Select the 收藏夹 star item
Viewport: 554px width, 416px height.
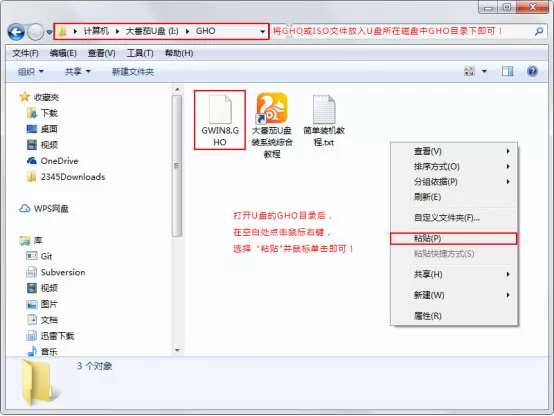(x=39, y=97)
